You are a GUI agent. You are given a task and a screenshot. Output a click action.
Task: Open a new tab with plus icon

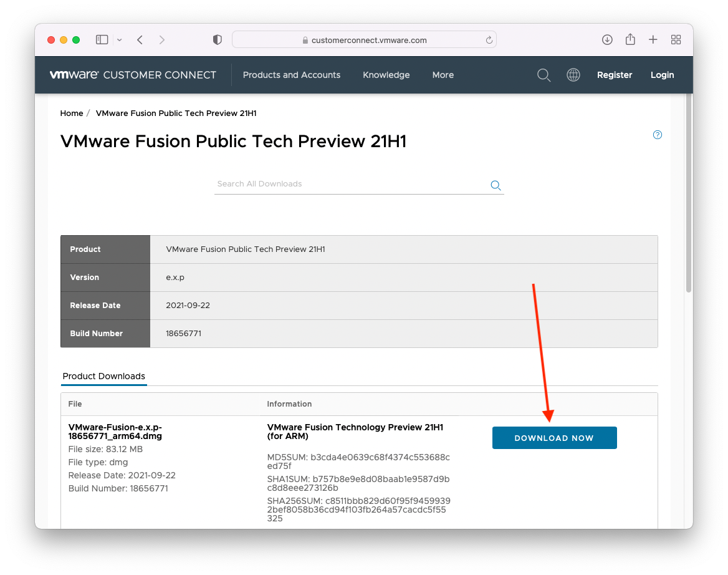point(653,40)
